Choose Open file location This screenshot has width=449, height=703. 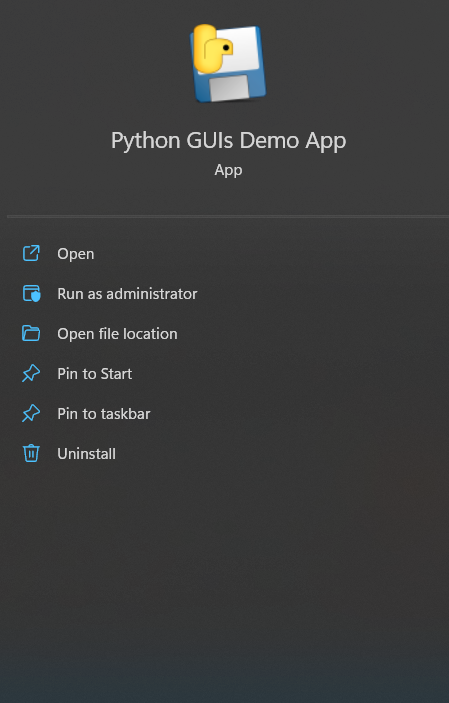pos(117,334)
